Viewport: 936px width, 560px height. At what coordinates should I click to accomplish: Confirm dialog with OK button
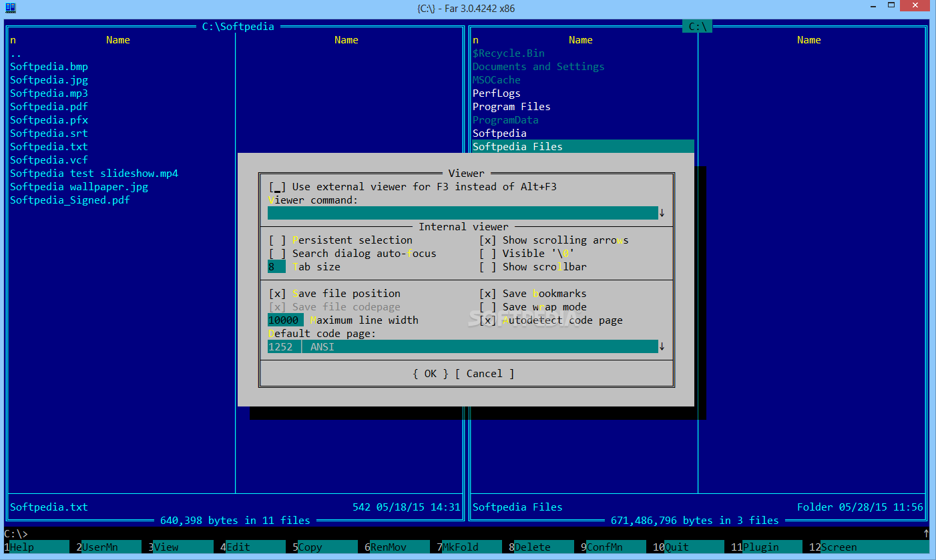[x=431, y=374]
